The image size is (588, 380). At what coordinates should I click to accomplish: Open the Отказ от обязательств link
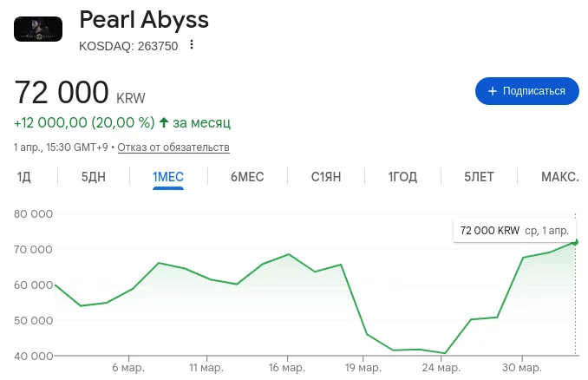point(173,147)
